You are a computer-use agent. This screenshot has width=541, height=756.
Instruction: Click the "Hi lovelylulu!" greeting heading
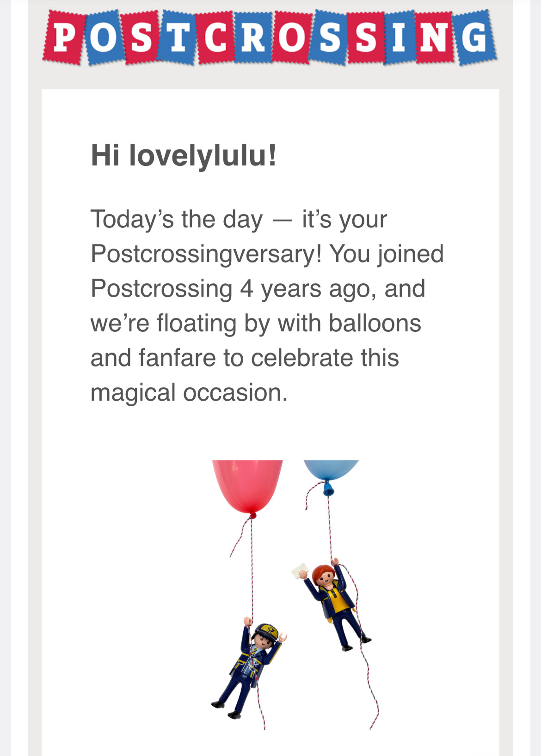tap(184, 155)
